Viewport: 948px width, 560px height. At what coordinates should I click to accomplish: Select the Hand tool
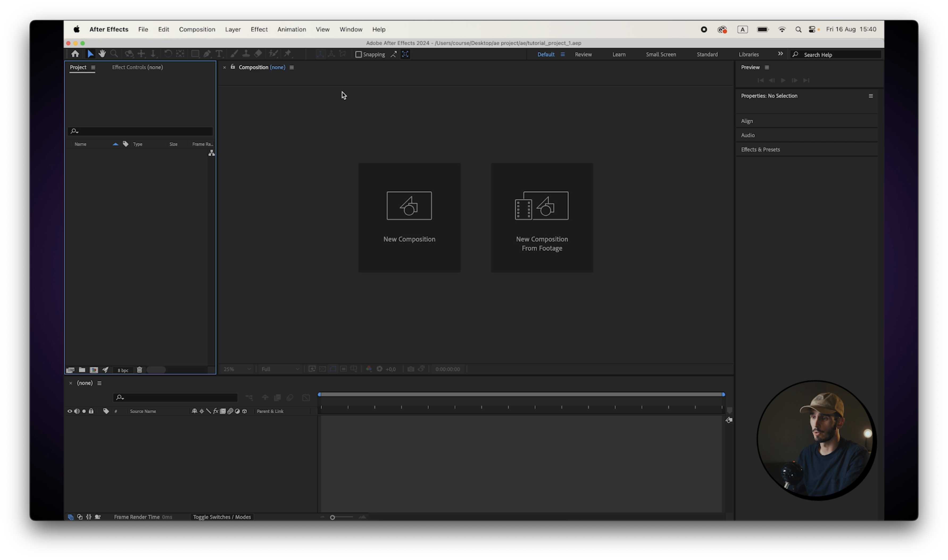coord(102,54)
